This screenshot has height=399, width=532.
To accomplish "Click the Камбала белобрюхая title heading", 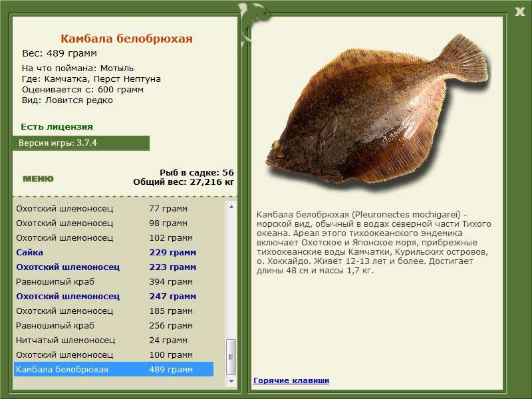I will click(126, 39).
